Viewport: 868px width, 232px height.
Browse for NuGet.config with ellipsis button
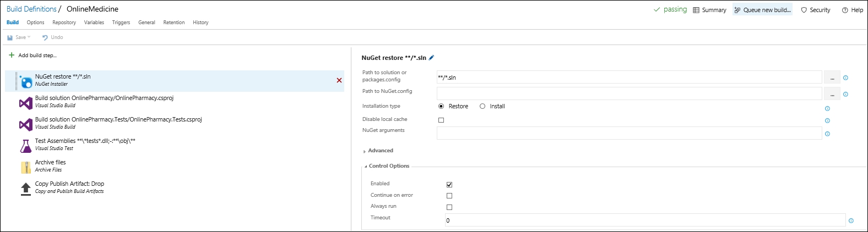tap(832, 94)
